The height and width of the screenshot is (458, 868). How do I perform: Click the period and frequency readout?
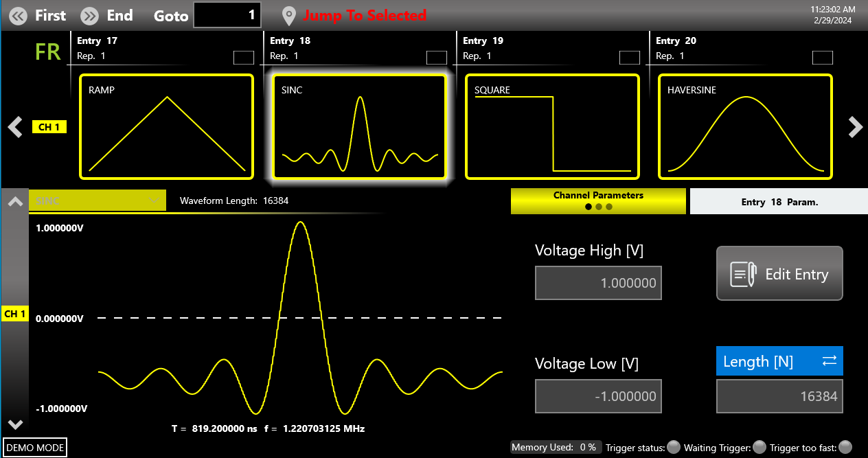tap(268, 428)
